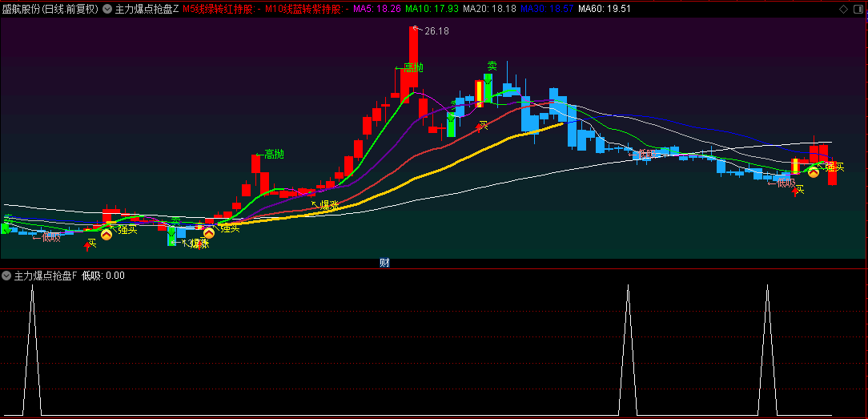
Task: Click the diamond icon in the header corner
Action: (x=844, y=9)
